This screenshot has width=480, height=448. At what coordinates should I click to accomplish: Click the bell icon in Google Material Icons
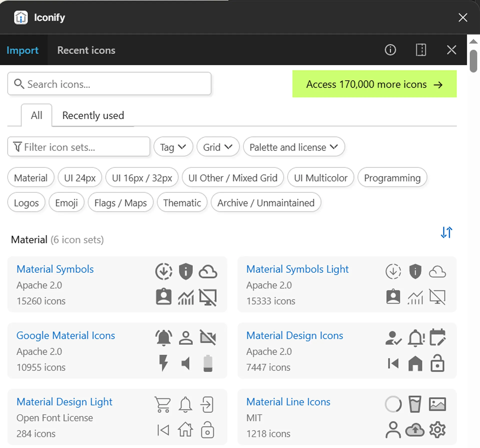(164, 338)
